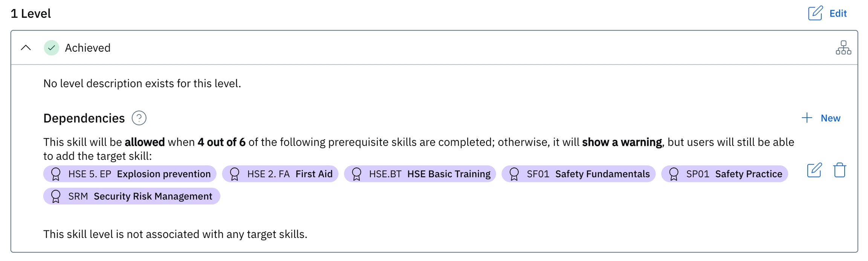This screenshot has height=261, width=868.
Task: Open the Safety Fundamentals skill chip
Action: tap(578, 174)
